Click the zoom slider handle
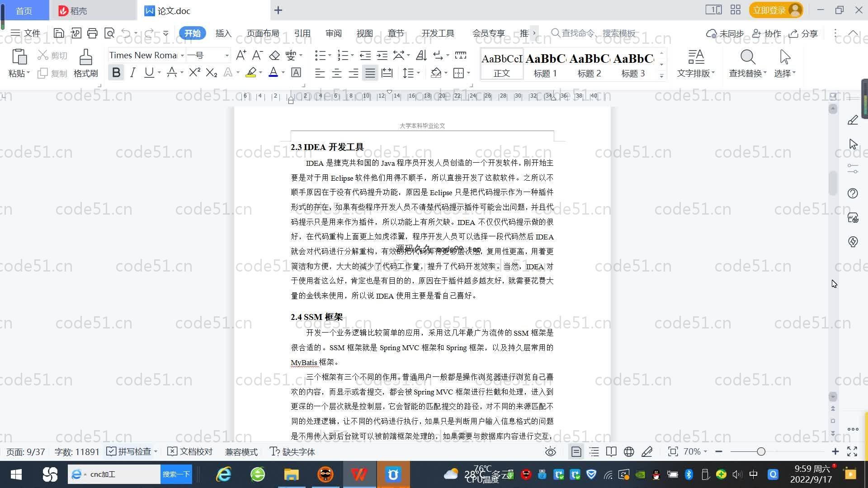This screenshot has height=488, width=868. click(x=761, y=451)
